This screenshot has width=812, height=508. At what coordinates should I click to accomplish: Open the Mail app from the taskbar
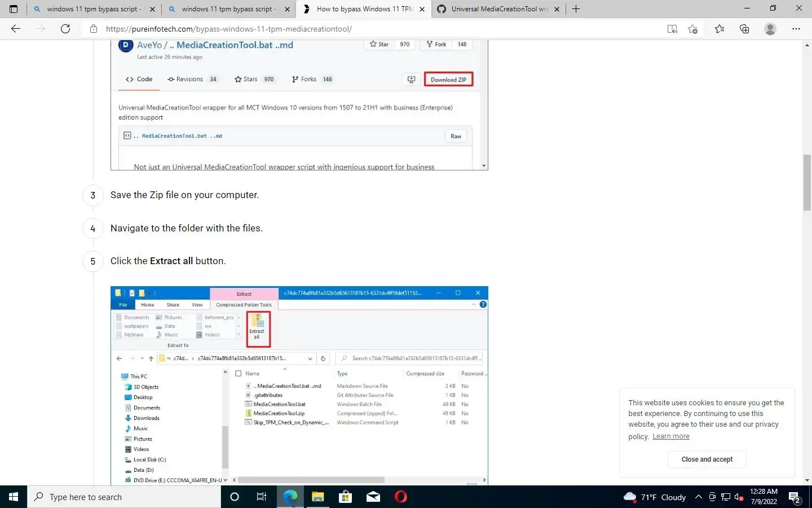point(373,497)
